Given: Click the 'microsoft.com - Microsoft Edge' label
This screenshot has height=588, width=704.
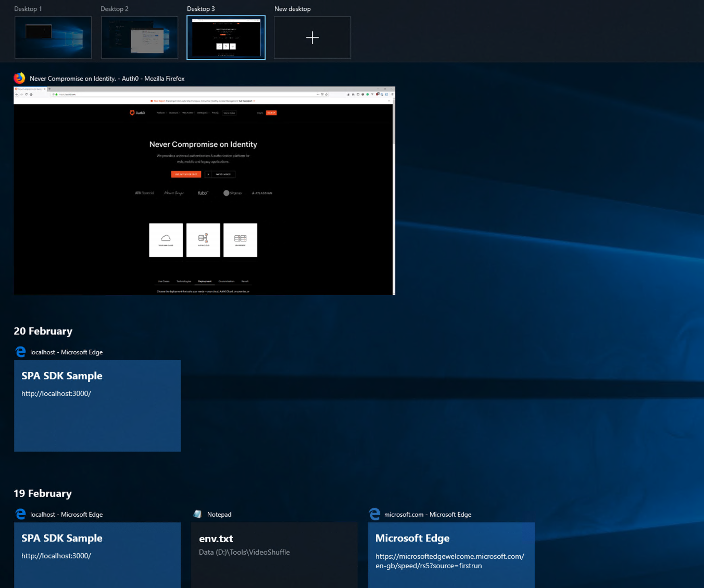Looking at the screenshot, I should [x=428, y=515].
